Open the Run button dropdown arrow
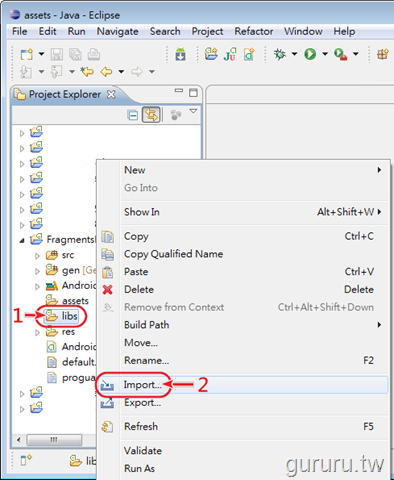Screen dimensions: 394x480 [x=325, y=54]
